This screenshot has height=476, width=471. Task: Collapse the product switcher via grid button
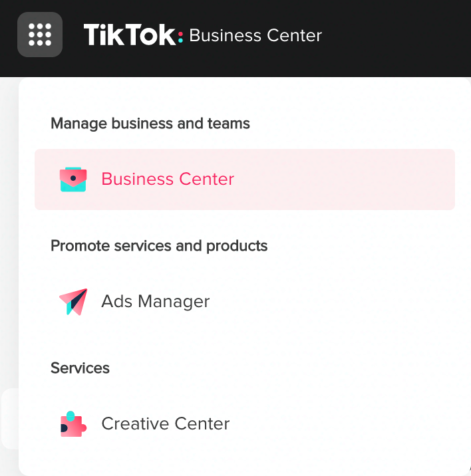click(x=40, y=35)
